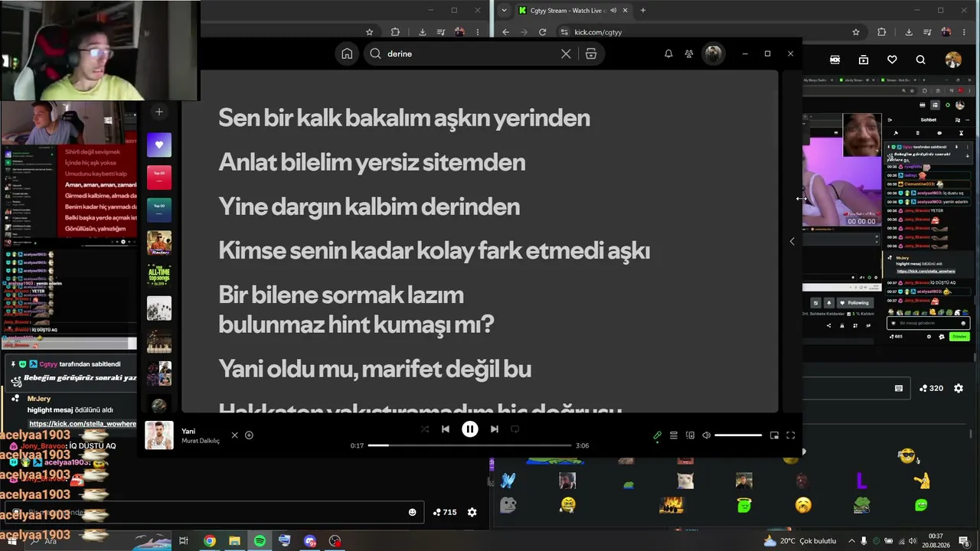Show hidden system tray icons

click(x=851, y=541)
